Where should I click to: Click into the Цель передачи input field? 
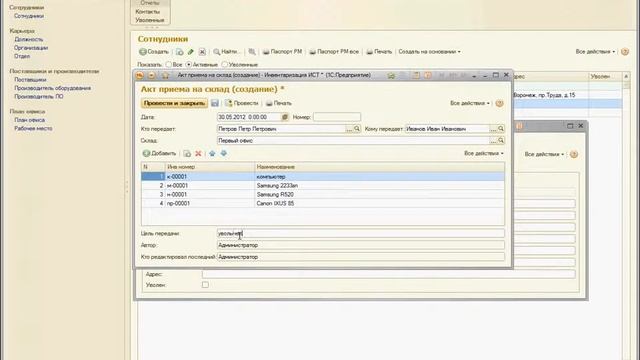pos(361,233)
